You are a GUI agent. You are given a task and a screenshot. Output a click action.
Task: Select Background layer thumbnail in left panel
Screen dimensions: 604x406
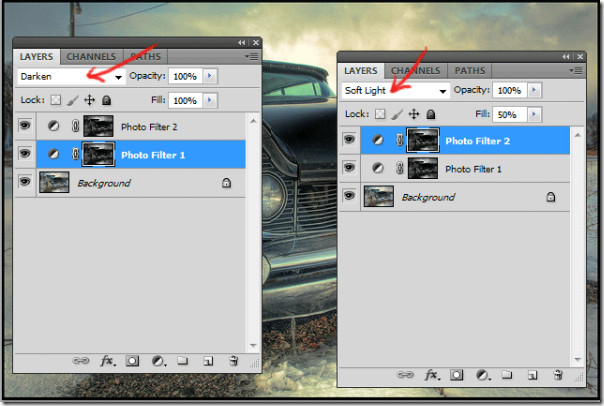pos(54,182)
